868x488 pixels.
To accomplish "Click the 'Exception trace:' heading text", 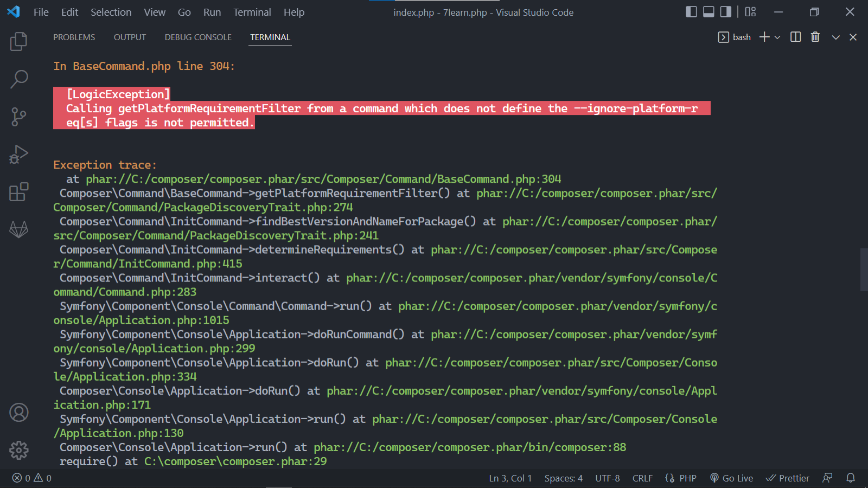I will tap(105, 165).
